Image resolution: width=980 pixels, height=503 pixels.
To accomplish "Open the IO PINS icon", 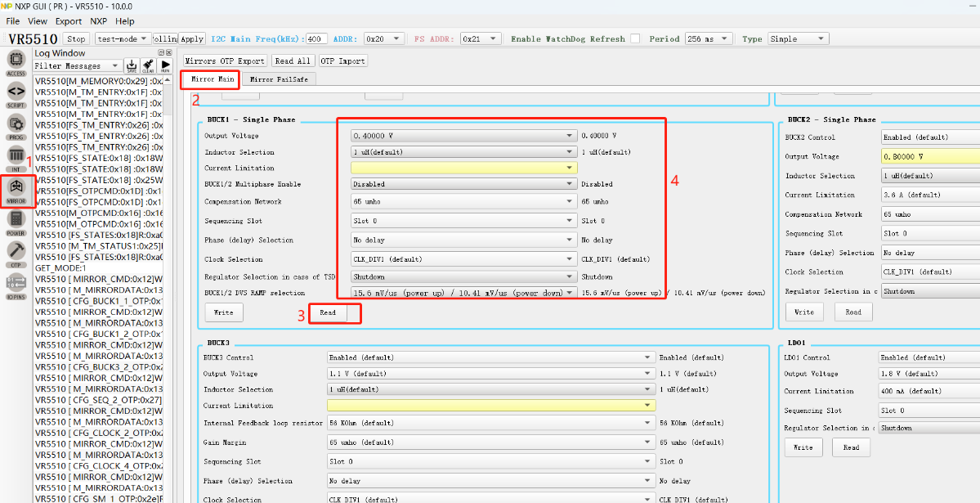I will point(16,284).
